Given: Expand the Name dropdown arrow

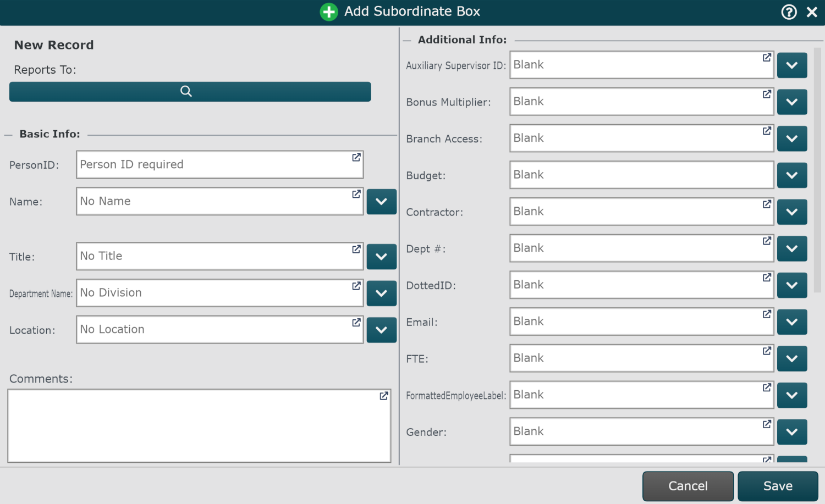Looking at the screenshot, I should click(x=382, y=202).
